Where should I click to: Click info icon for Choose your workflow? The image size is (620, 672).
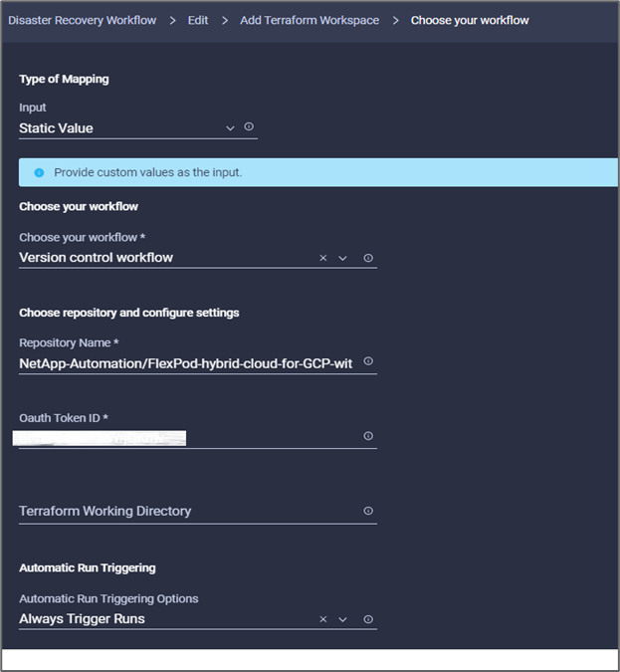(368, 258)
